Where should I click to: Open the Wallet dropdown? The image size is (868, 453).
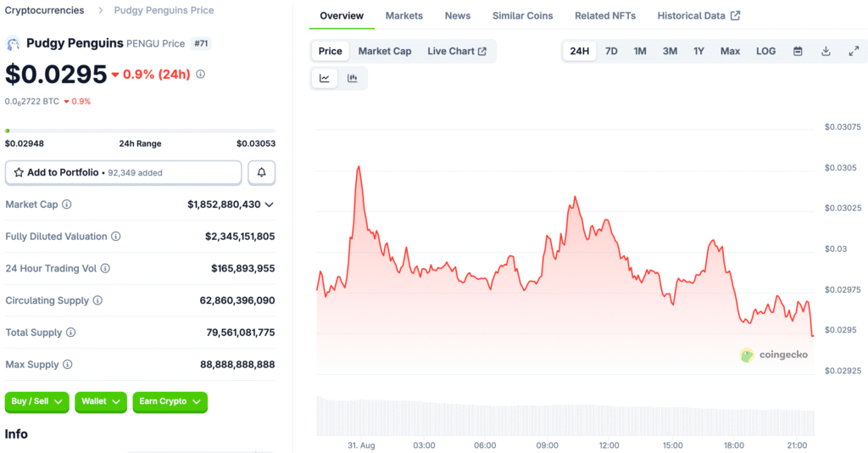click(x=101, y=401)
